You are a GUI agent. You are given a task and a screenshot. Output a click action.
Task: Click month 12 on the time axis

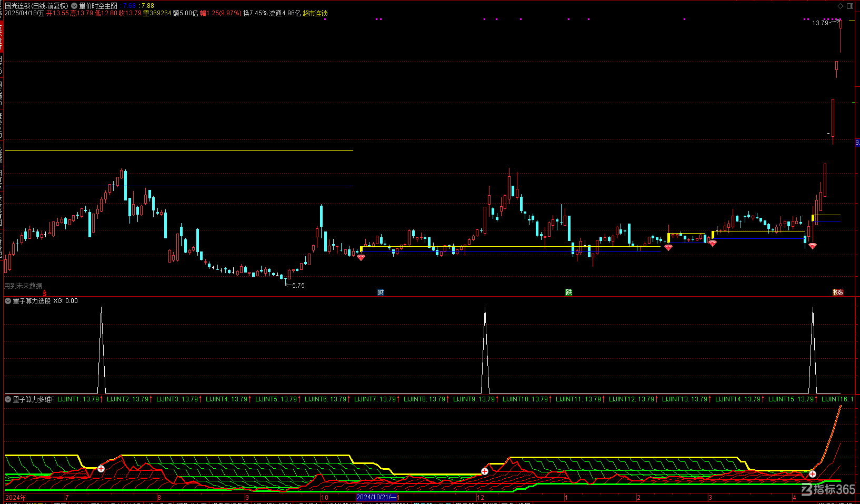point(481,497)
